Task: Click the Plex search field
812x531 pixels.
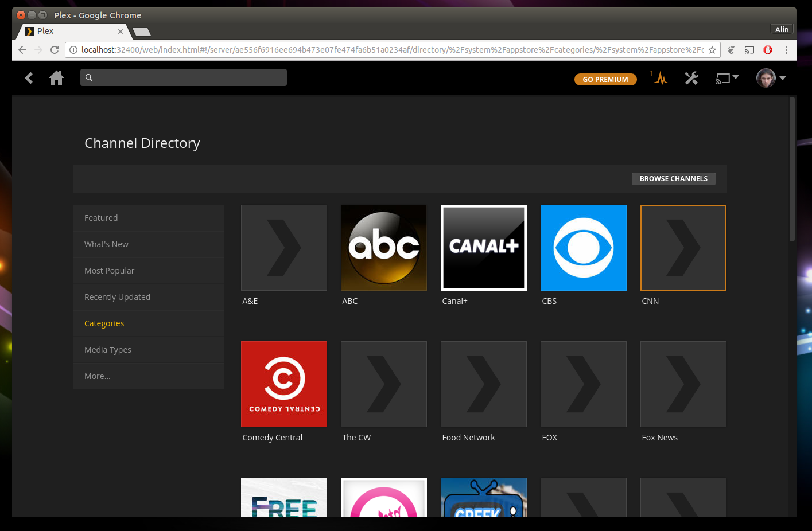Action: coord(184,77)
